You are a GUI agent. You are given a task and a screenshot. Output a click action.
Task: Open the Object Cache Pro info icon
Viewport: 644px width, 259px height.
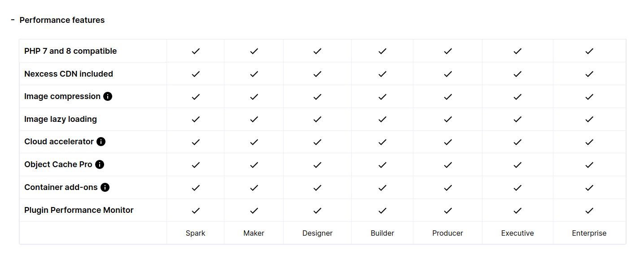(x=100, y=164)
